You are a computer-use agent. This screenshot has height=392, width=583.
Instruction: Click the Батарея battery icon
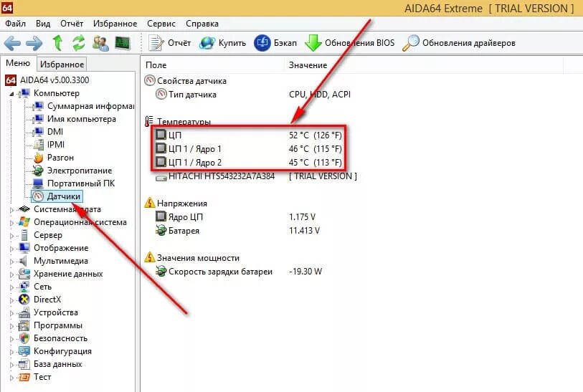pyautogui.click(x=161, y=230)
